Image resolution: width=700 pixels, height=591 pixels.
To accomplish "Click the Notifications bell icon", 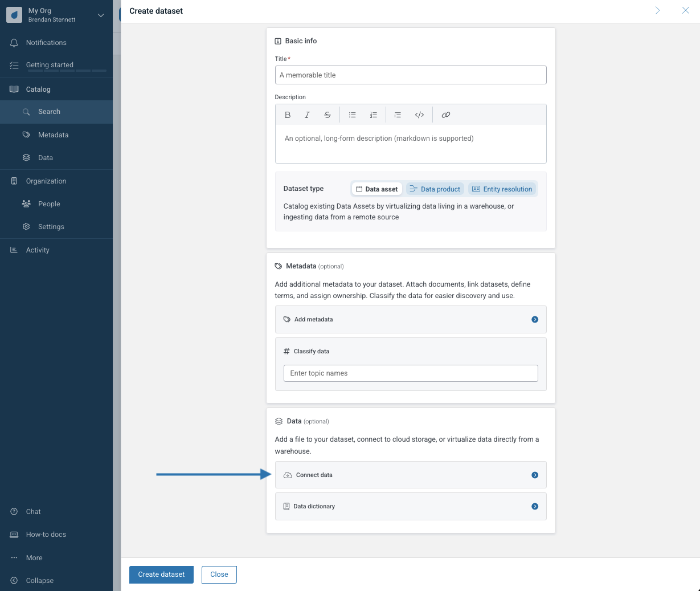I will click(x=14, y=43).
